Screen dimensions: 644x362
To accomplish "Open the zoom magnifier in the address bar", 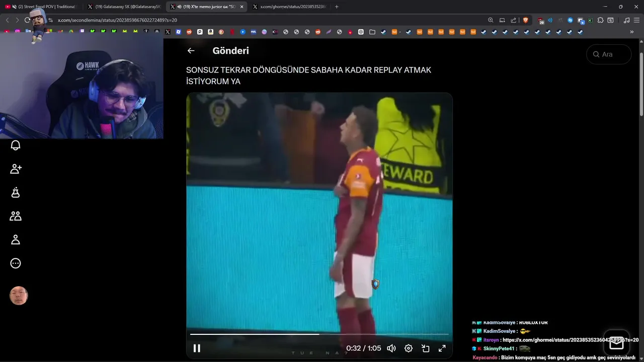I will click(491, 20).
